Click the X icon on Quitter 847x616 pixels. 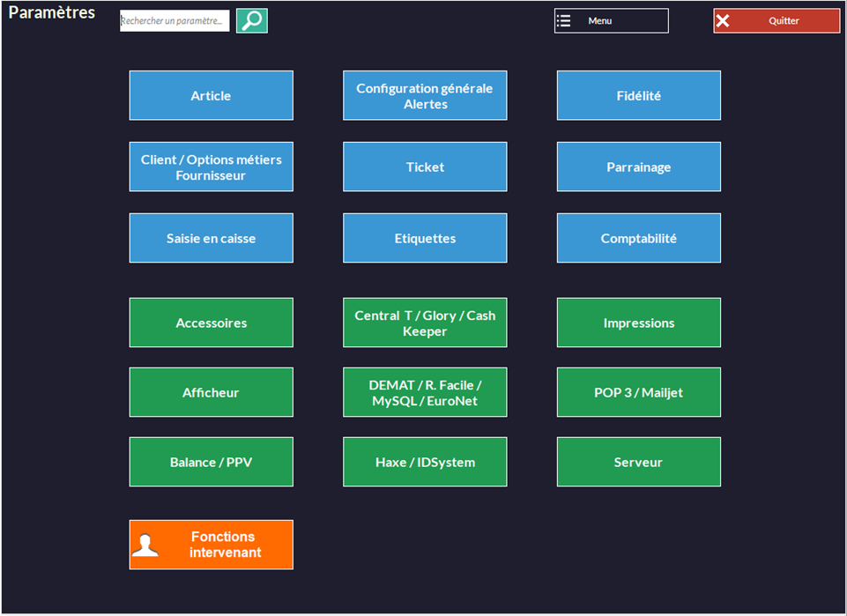point(723,21)
